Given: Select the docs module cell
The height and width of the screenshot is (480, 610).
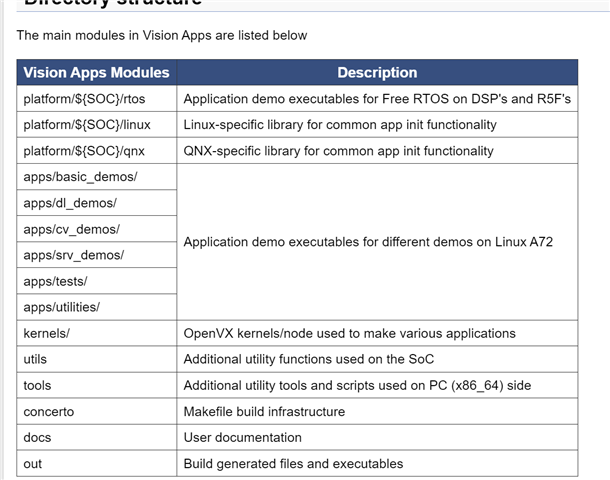Looking at the screenshot, I should pyautogui.click(x=96, y=438).
